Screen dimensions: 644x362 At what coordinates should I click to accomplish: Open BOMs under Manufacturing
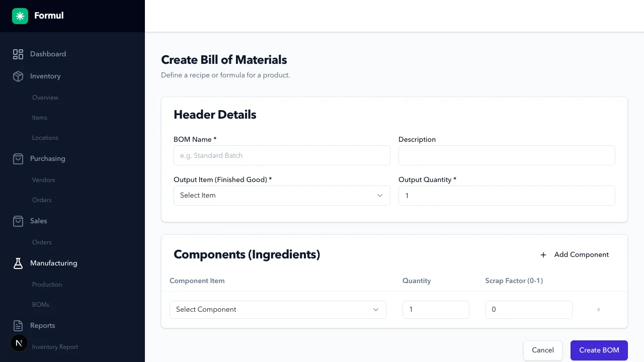click(41, 305)
